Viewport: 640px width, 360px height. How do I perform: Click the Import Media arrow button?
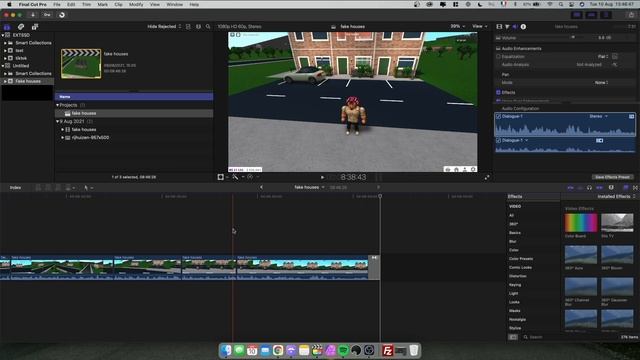coord(33,15)
